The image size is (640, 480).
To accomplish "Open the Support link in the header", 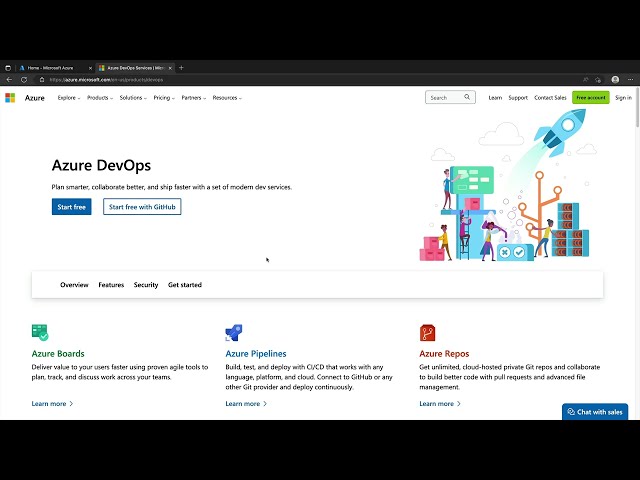I will pos(518,98).
